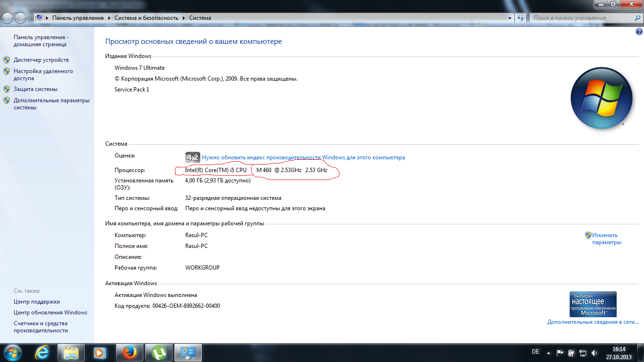Click the 'Service Pack 1' text
This screenshot has height=362, width=644.
coord(132,90)
